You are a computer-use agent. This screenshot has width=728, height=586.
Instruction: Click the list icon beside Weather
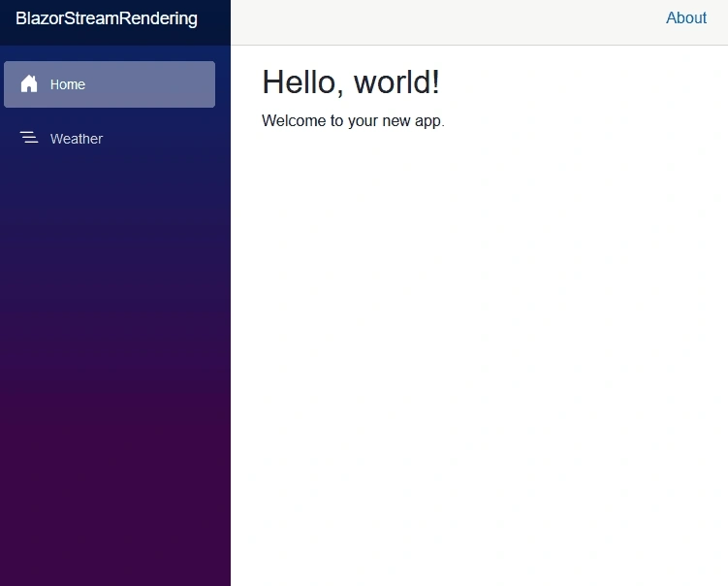[29, 138]
